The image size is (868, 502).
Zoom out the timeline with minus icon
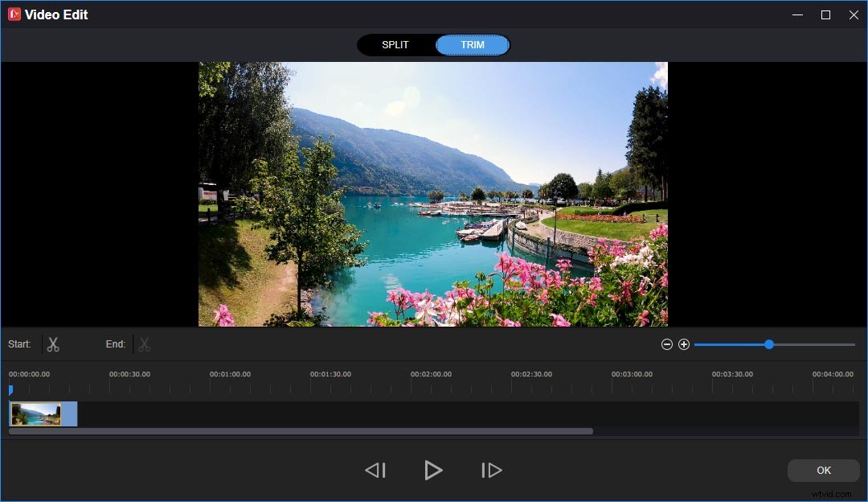[x=666, y=344]
